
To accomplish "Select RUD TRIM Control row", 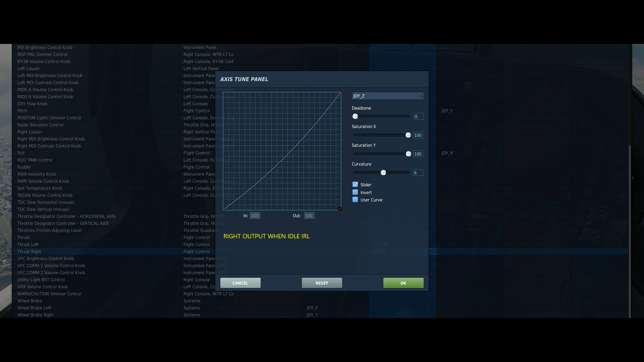I will [x=320, y=160].
